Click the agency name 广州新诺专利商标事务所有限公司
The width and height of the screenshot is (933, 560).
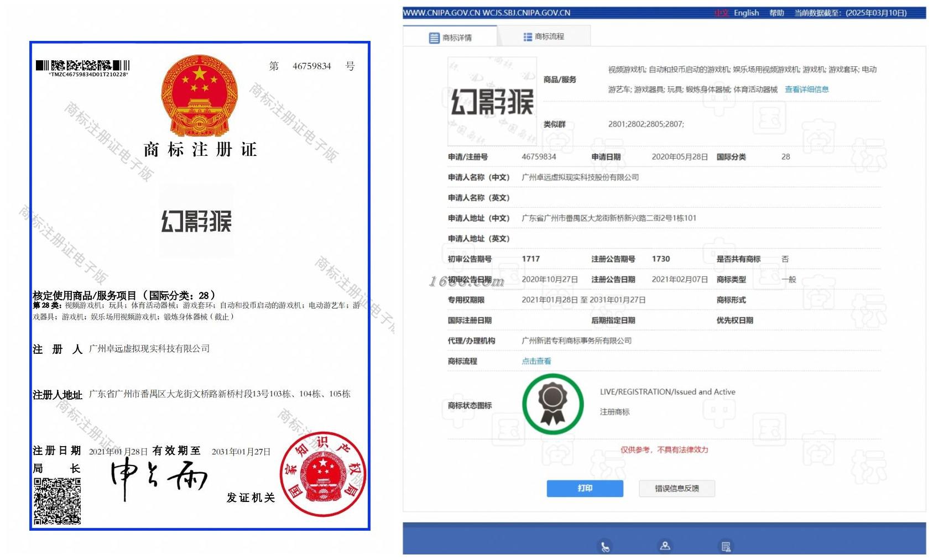[x=576, y=341]
